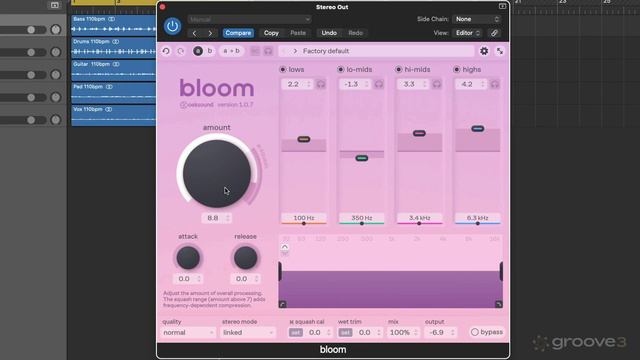Click the release knob
This screenshot has width=640, height=360.
tap(246, 258)
